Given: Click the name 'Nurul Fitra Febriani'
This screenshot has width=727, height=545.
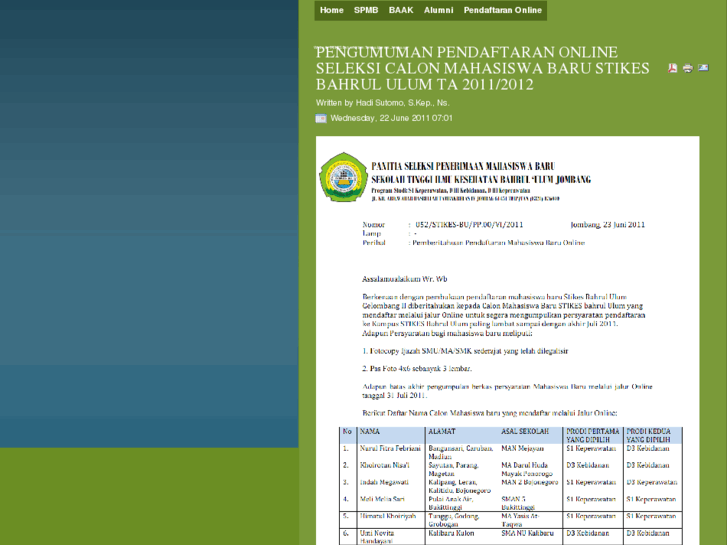Looking at the screenshot, I should pos(390,449).
